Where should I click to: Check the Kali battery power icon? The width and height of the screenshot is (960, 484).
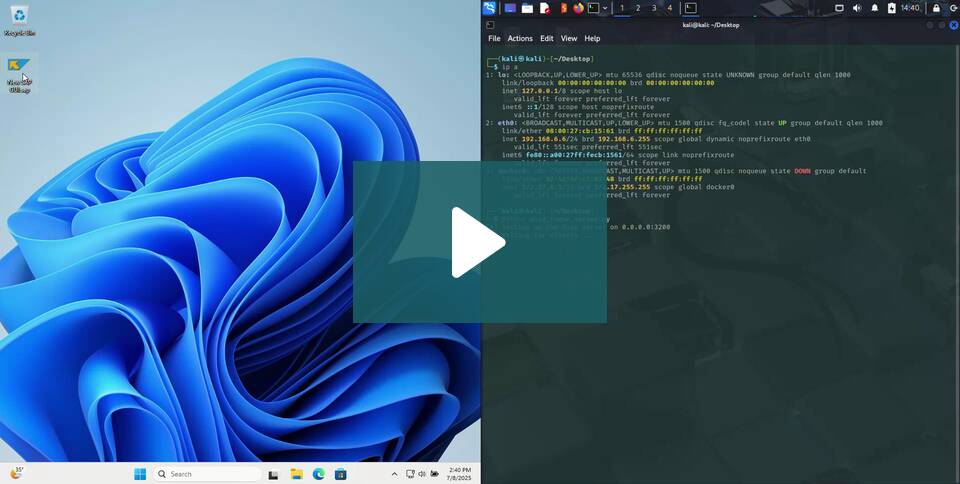(x=892, y=8)
